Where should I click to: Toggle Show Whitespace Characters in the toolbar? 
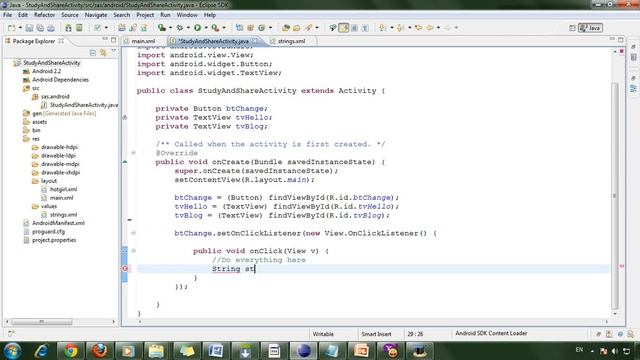(365, 28)
